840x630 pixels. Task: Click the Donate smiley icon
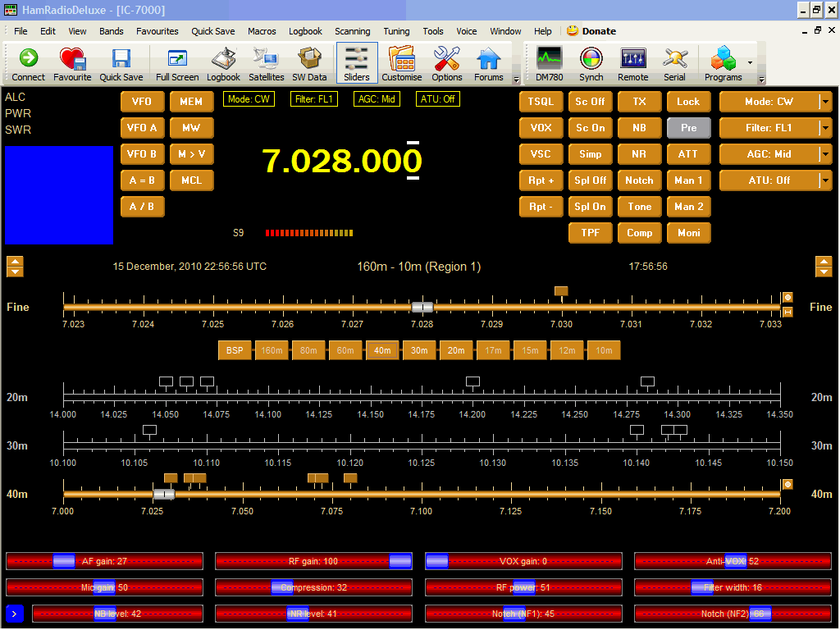click(x=573, y=30)
